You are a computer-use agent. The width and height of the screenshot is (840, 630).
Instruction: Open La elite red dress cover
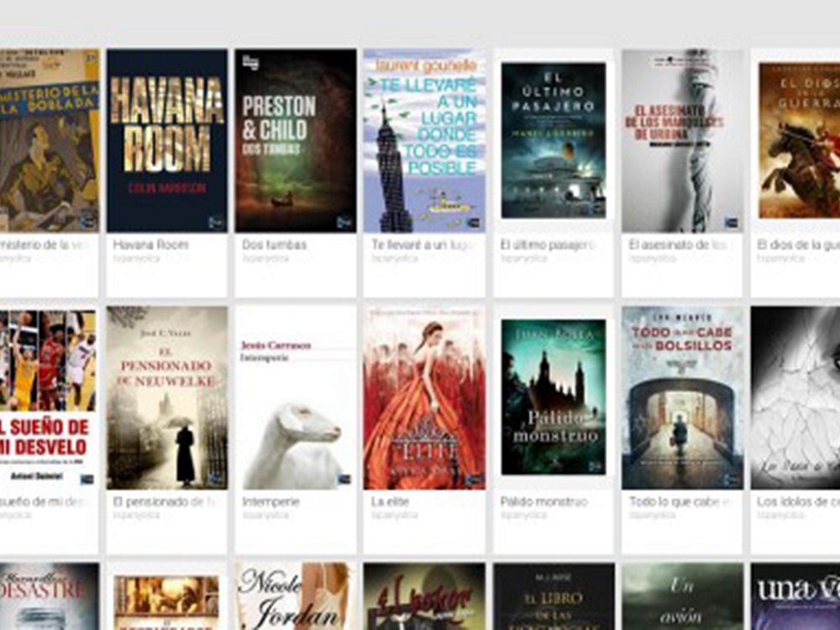424,397
